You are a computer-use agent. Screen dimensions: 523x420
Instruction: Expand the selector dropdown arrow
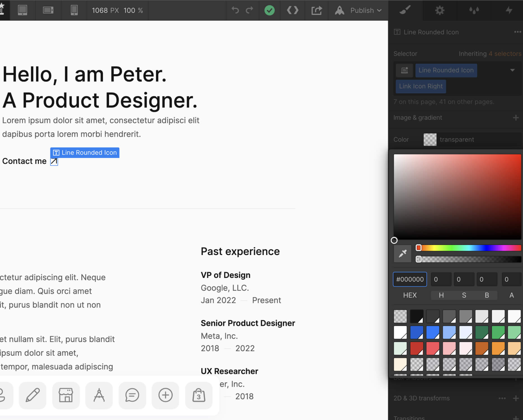tap(513, 70)
